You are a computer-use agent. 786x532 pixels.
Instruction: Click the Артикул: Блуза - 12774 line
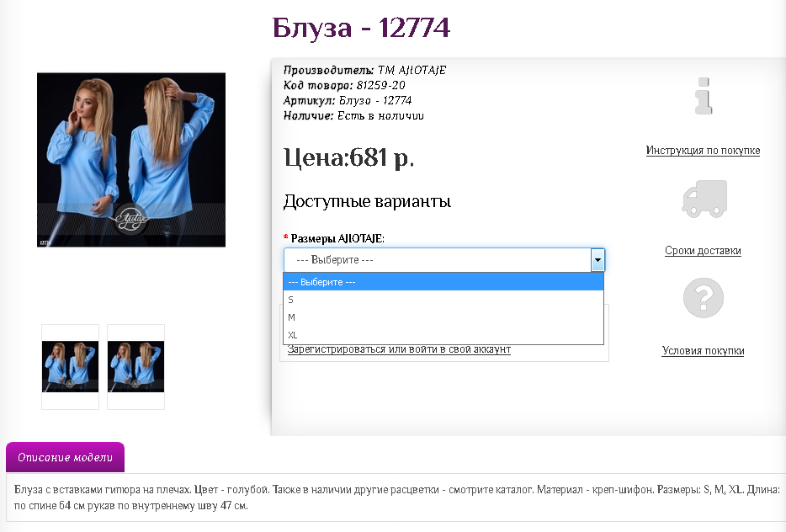[x=348, y=100]
